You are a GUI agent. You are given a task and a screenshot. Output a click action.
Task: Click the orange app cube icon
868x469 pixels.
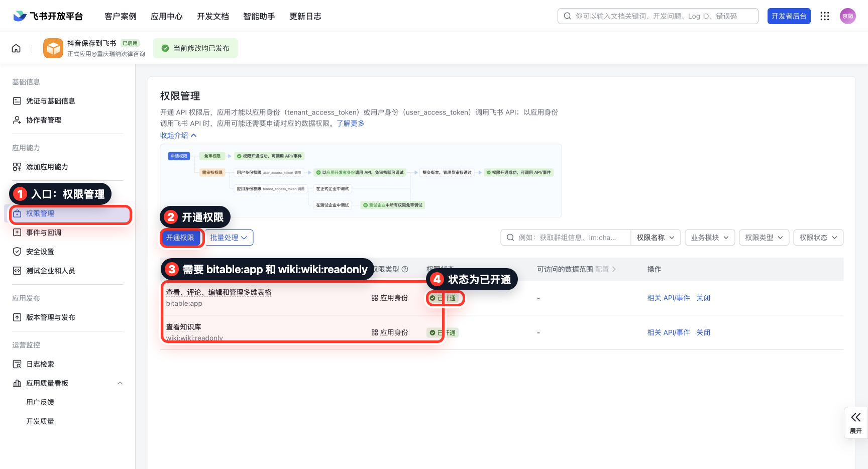tap(53, 48)
